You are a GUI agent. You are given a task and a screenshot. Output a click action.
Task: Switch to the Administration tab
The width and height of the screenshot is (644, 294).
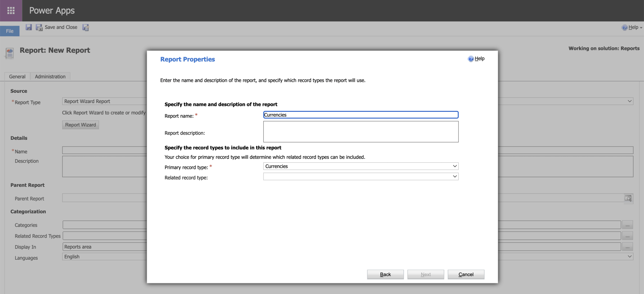tap(50, 77)
